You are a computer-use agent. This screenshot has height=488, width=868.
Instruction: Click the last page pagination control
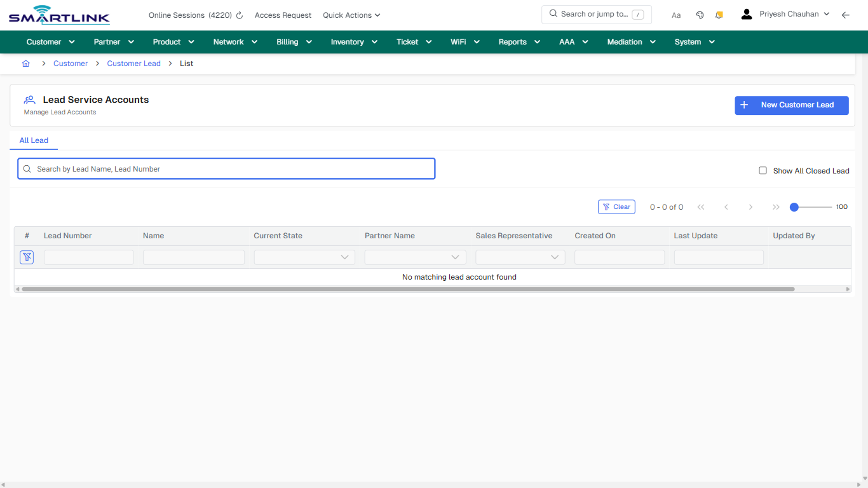tap(776, 207)
